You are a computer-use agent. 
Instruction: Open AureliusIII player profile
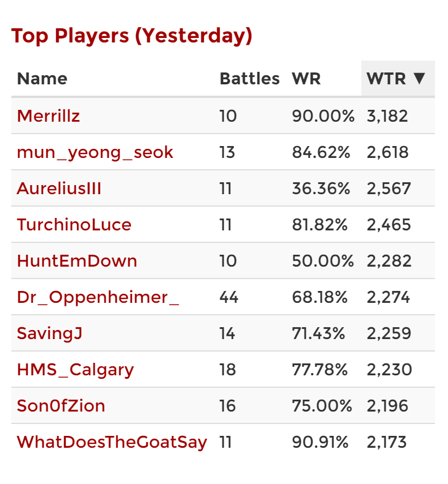point(59,189)
